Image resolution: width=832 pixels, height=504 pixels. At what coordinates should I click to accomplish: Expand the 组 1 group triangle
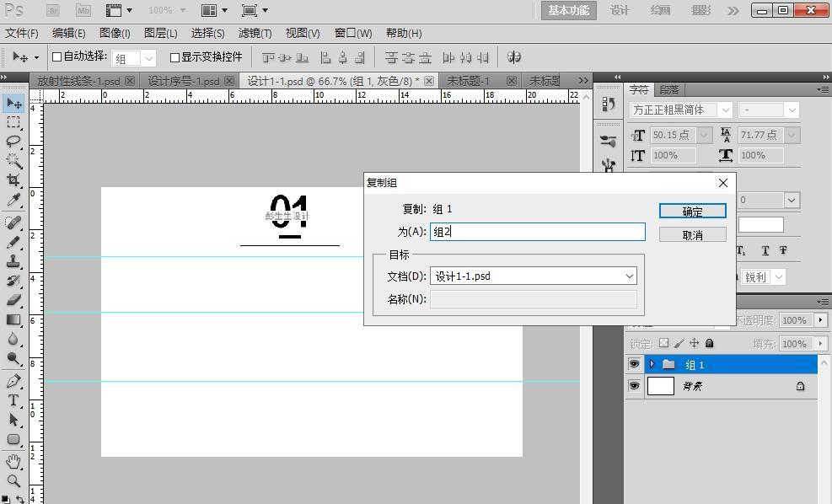[652, 364]
